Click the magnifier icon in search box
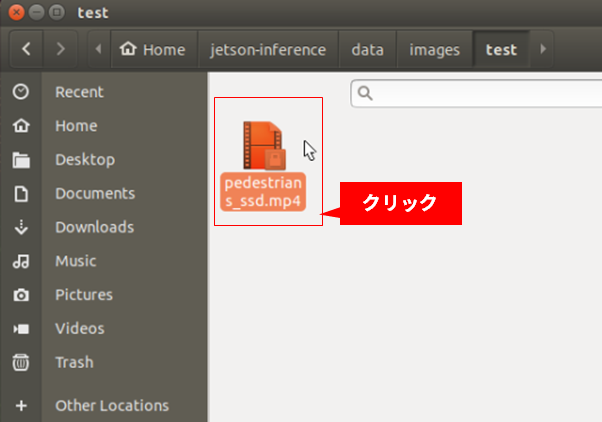 pyautogui.click(x=365, y=93)
